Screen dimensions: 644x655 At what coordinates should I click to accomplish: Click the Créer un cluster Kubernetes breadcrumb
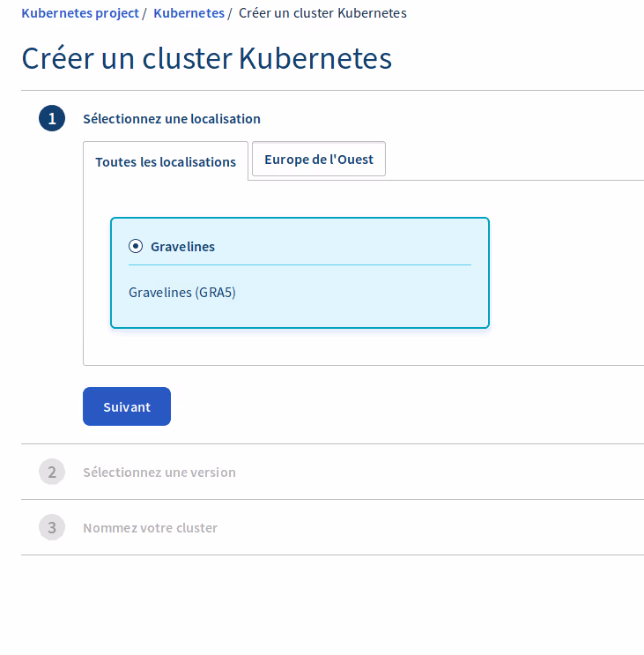tap(322, 13)
